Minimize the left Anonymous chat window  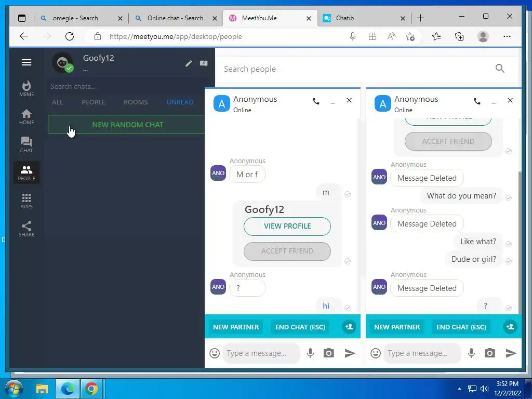(332, 102)
